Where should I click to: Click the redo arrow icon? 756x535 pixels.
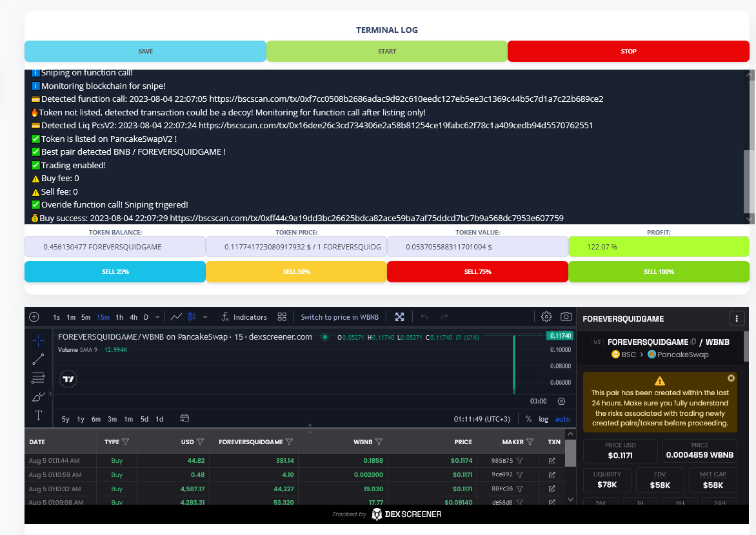[x=444, y=317]
